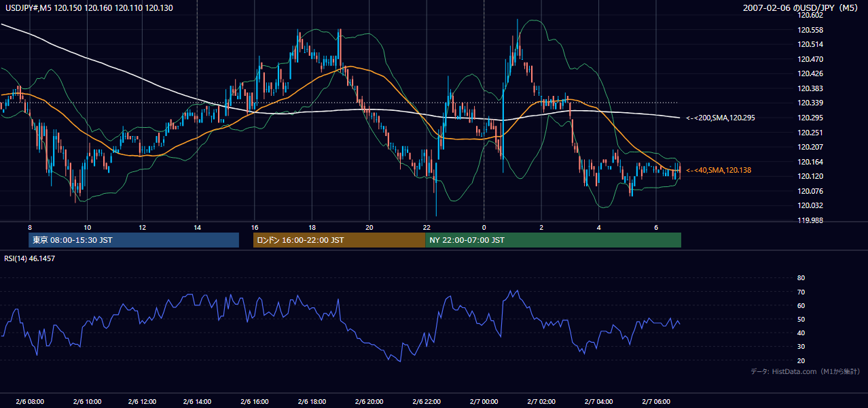Select the London 16:00-22:00 JST session bar

[339, 240]
